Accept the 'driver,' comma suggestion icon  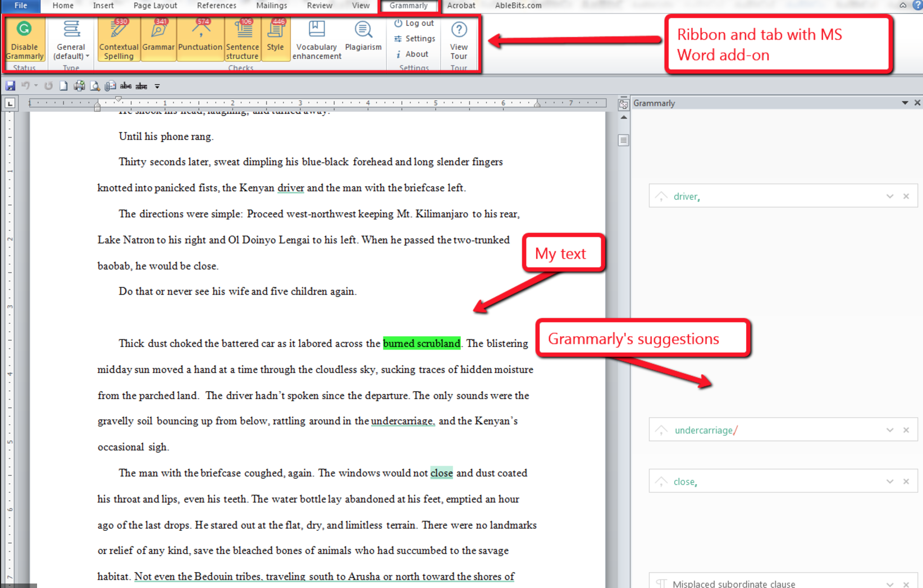click(x=661, y=196)
